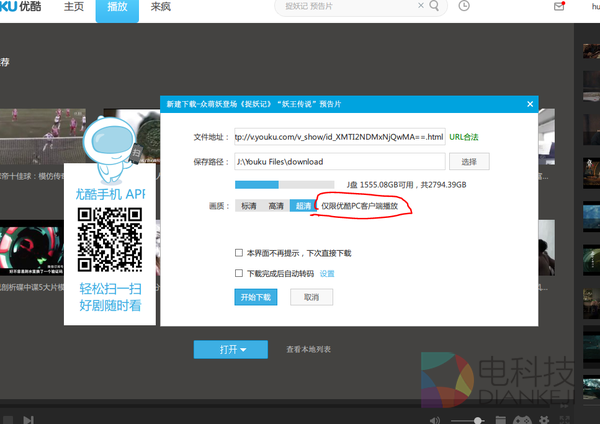The height and width of the screenshot is (424, 600).
Task: Adjust the volume slider knob
Action: point(478,421)
